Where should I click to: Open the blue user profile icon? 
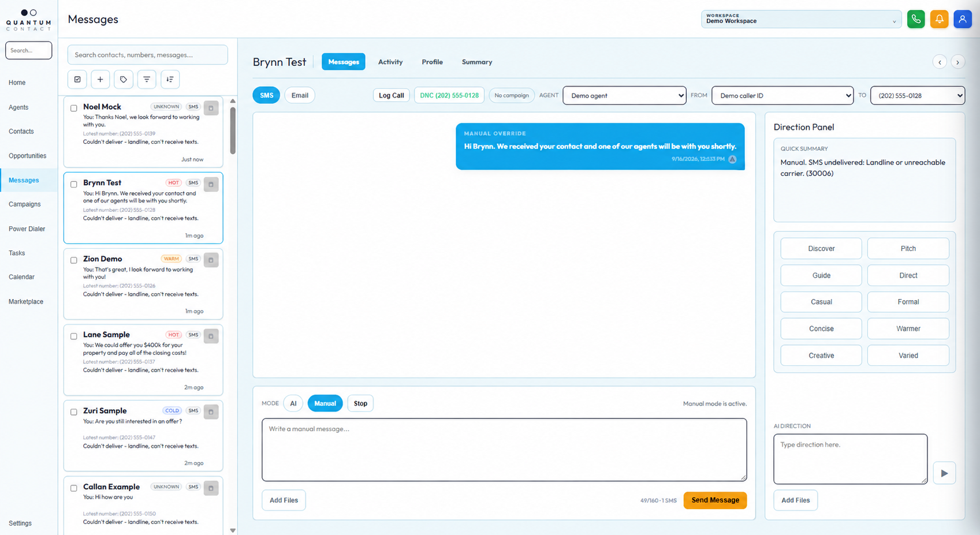pyautogui.click(x=963, y=19)
